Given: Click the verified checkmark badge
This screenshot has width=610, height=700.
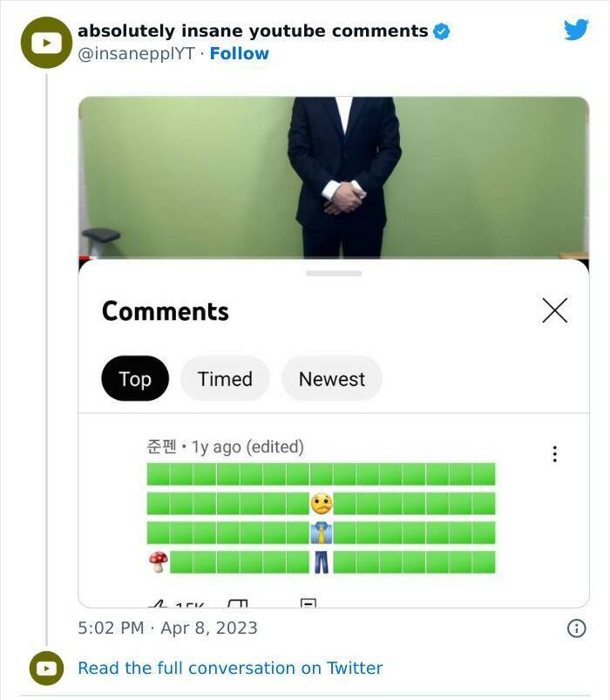Looking at the screenshot, I should 442,31.
